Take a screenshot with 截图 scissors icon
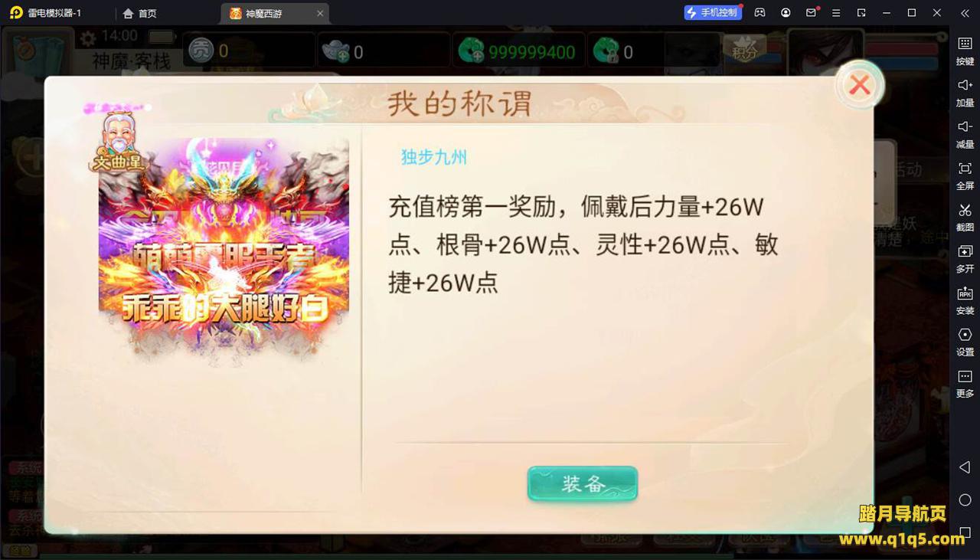This screenshot has height=560, width=980. pos(965,218)
